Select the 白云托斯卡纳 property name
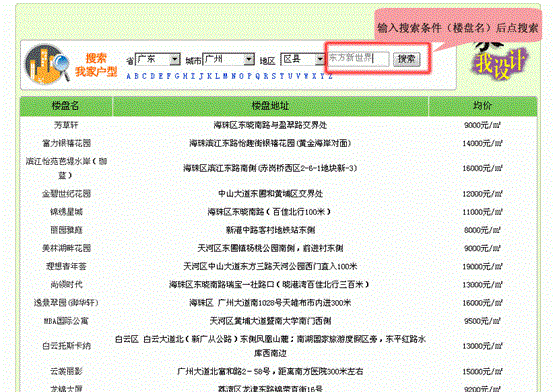The height and width of the screenshot is (392, 555). 66,346
